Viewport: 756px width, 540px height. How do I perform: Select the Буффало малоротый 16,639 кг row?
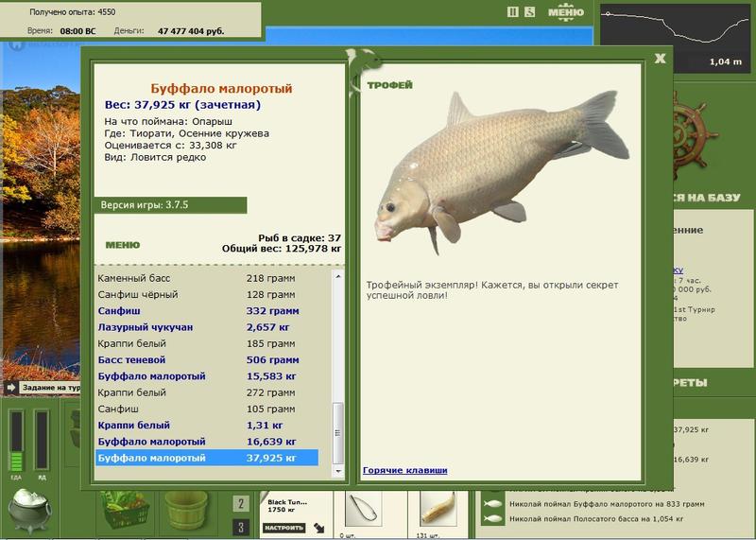pos(207,442)
